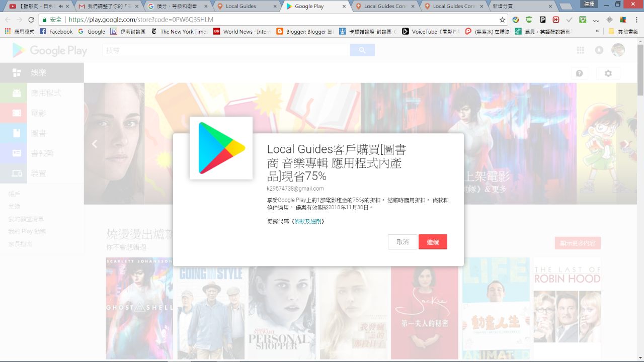Click the notifications bell icon
The width and height of the screenshot is (644, 362).
click(x=599, y=50)
